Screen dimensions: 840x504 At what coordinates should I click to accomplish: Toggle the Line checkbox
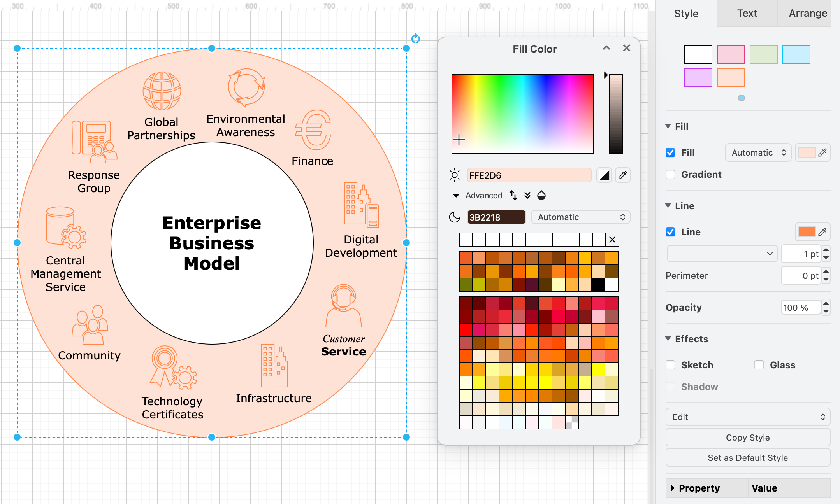coord(670,232)
